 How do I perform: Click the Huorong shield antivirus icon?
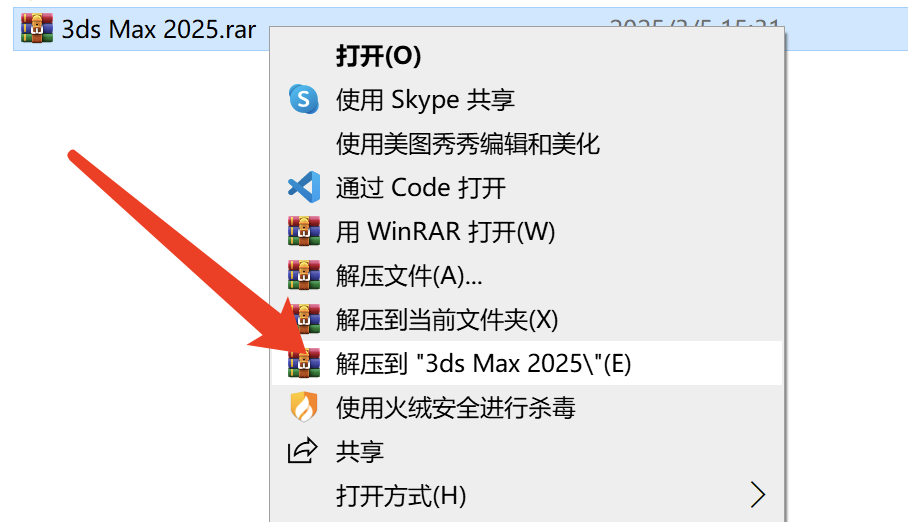pyautogui.click(x=304, y=407)
